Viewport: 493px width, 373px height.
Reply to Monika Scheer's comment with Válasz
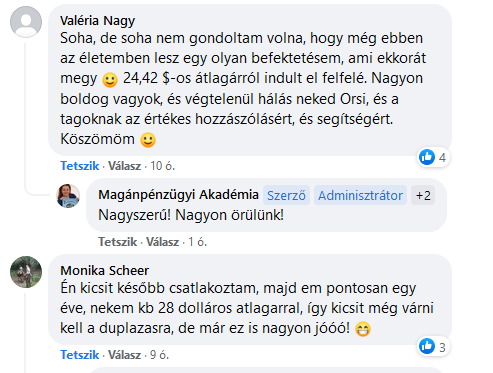pyautogui.click(x=125, y=355)
